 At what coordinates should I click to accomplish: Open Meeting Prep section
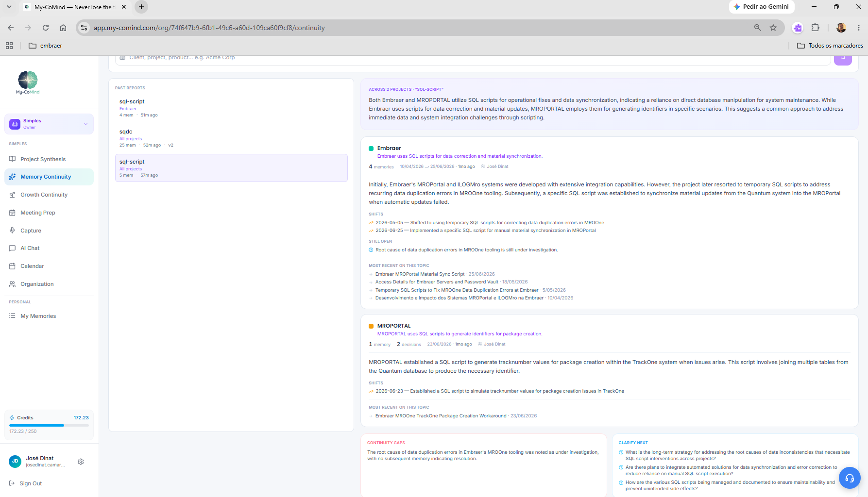(49, 213)
